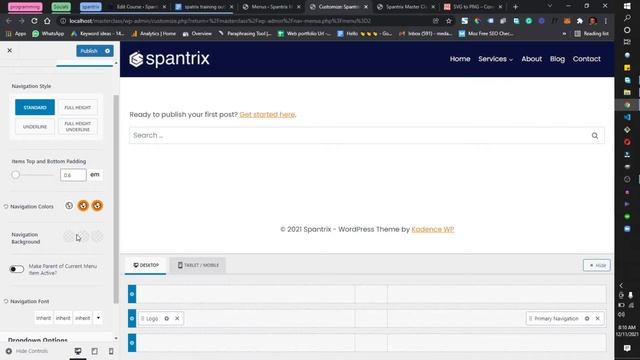Select Full Height Underline navigation style

click(78, 127)
